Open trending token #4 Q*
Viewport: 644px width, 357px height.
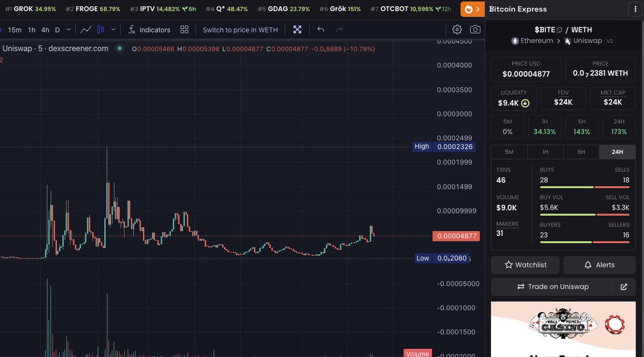[226, 9]
